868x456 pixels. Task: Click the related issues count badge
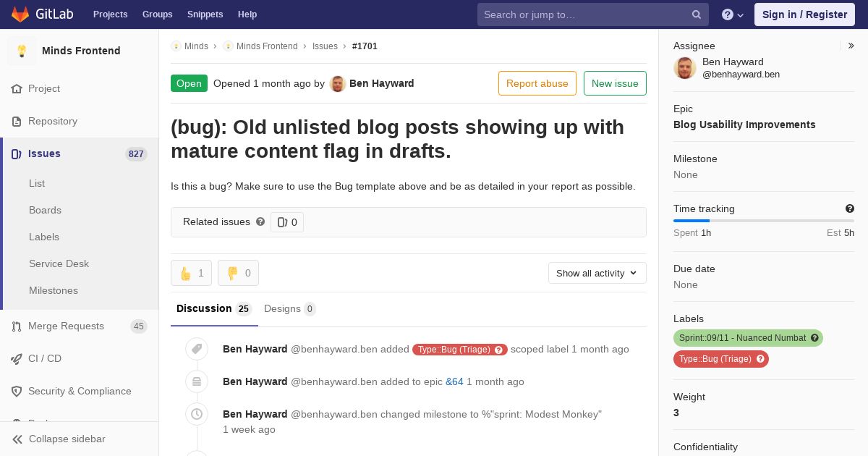(287, 222)
